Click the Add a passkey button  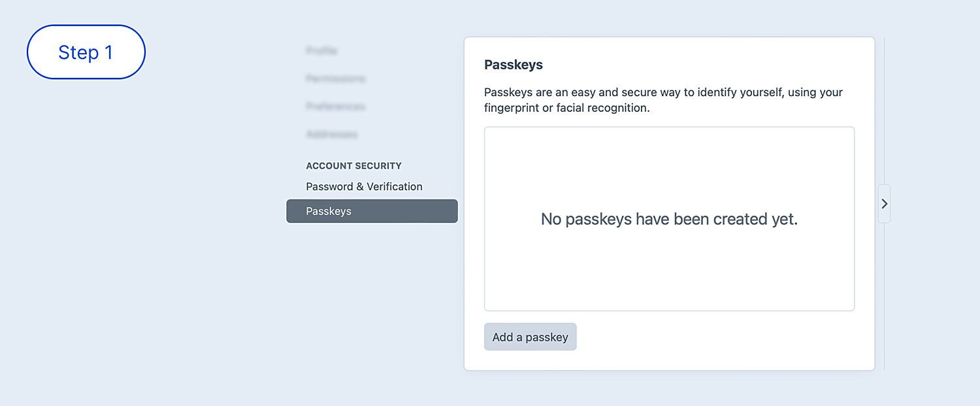(530, 337)
